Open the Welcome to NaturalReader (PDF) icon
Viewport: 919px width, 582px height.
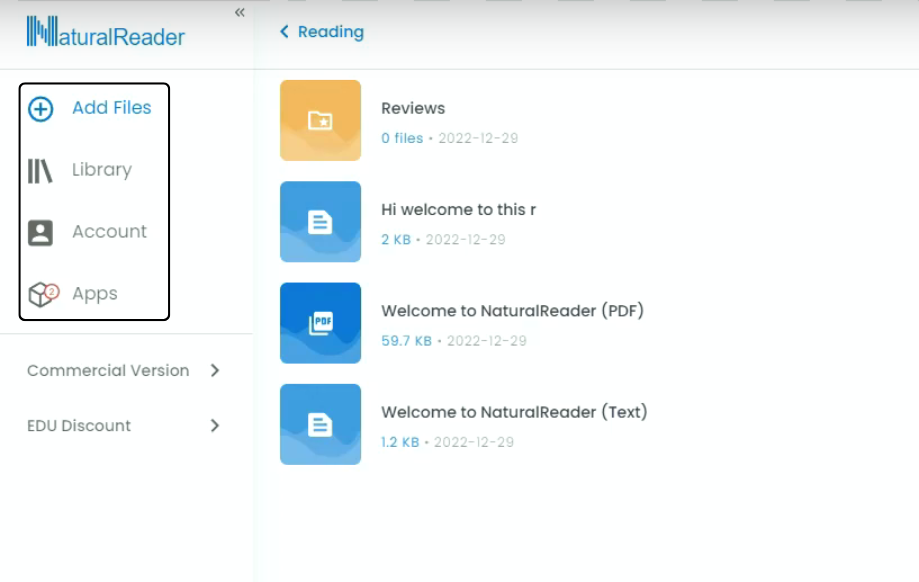321,323
